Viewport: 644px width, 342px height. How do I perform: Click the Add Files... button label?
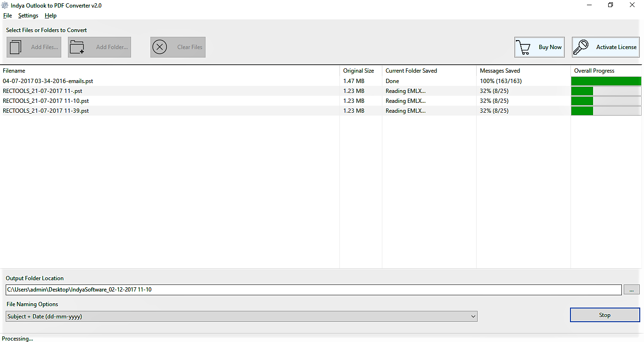44,47
